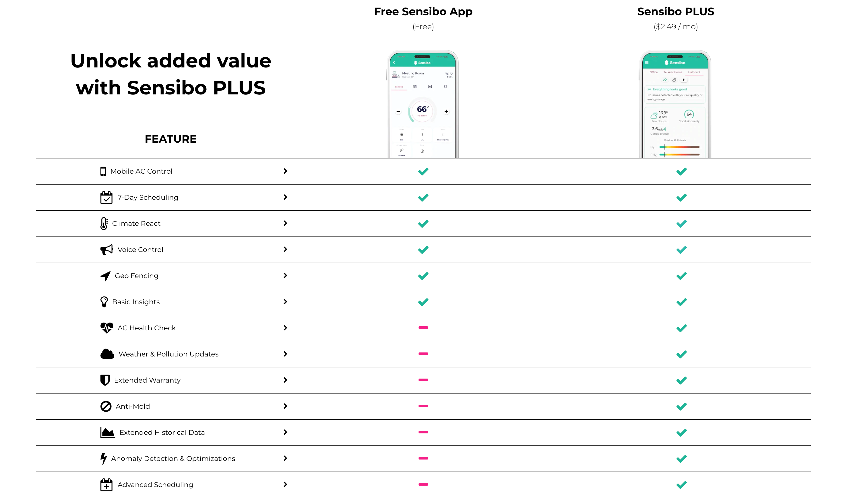The height and width of the screenshot is (504, 857).
Task: Click the Free Sensibo App phone mockup
Action: 423,104
